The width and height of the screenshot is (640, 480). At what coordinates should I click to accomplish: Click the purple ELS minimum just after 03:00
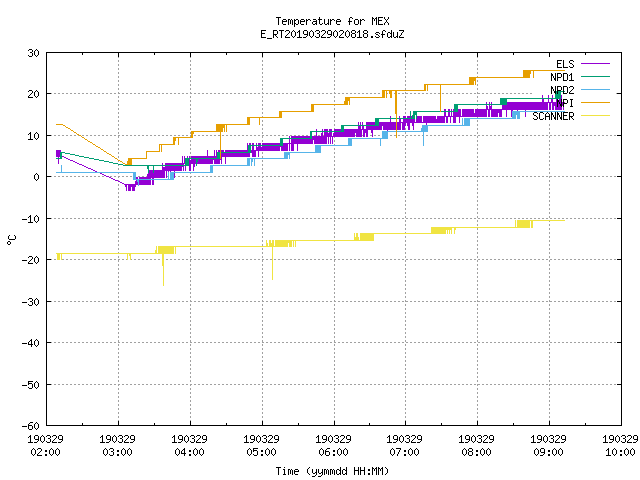130,188
